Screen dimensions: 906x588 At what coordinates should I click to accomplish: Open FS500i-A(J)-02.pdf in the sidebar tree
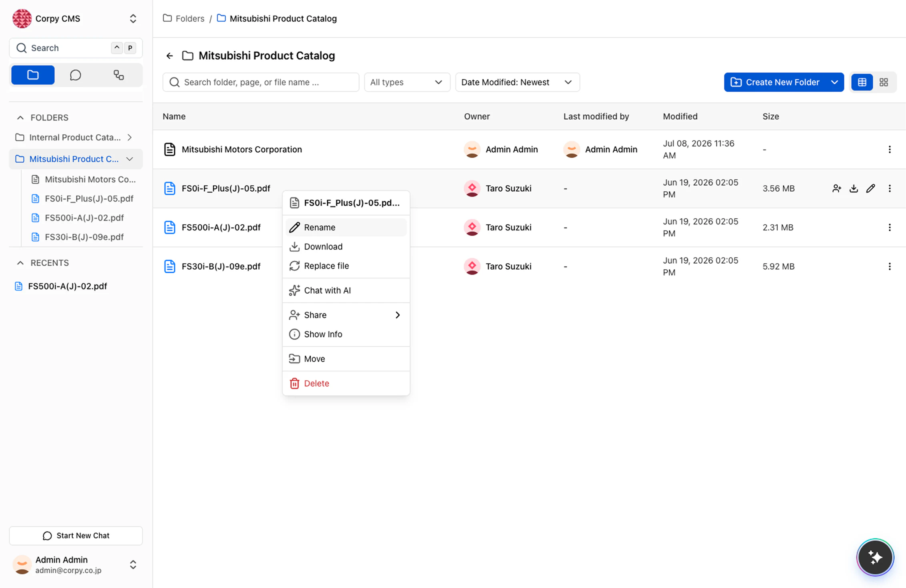(84, 218)
